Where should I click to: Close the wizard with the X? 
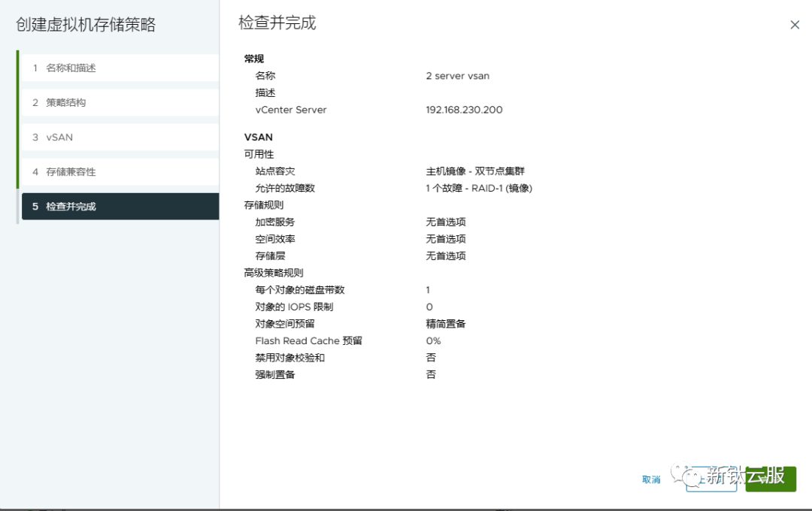pyautogui.click(x=795, y=25)
